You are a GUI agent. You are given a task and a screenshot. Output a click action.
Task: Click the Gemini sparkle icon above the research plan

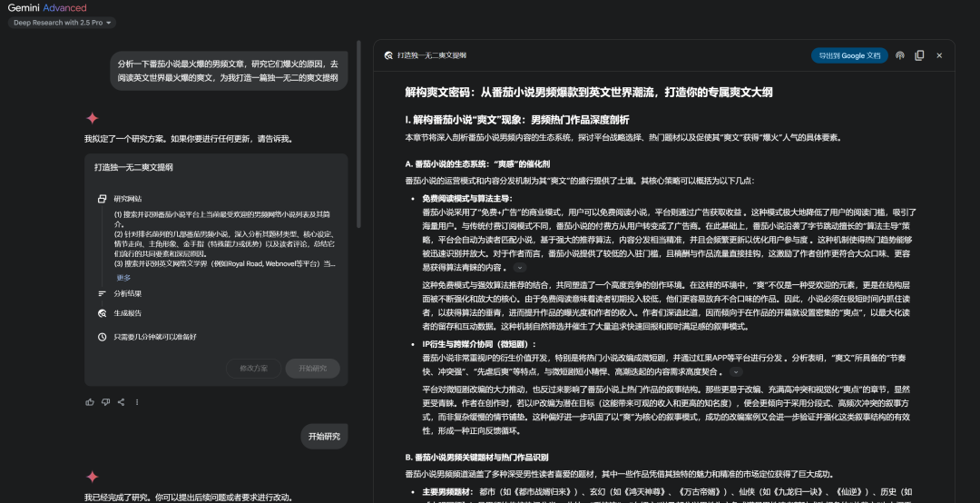tap(92, 118)
